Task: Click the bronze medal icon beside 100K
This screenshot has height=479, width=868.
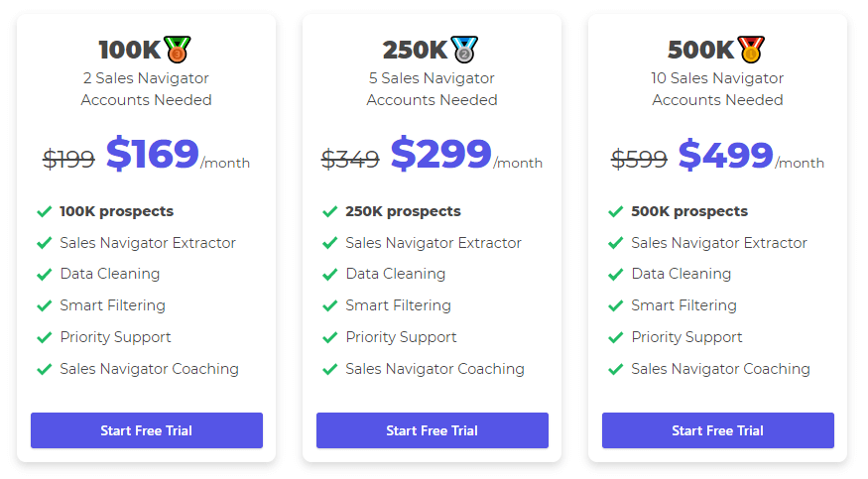Action: (x=178, y=50)
